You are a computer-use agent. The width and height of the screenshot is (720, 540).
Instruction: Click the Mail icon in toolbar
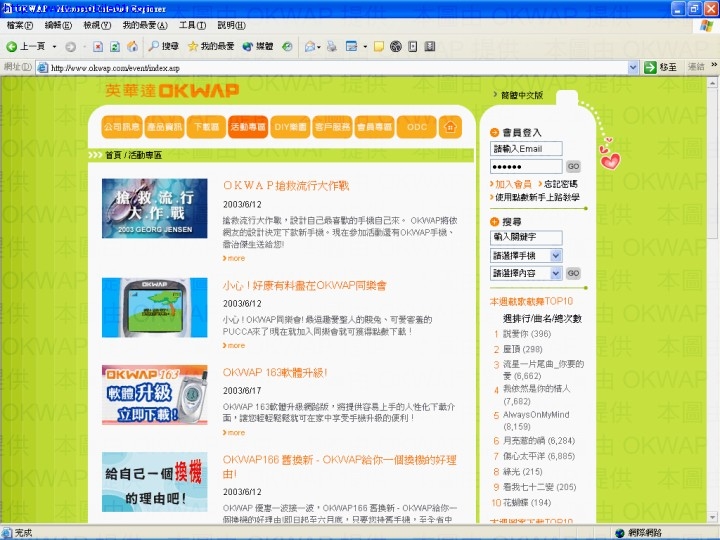pyautogui.click(x=310, y=46)
